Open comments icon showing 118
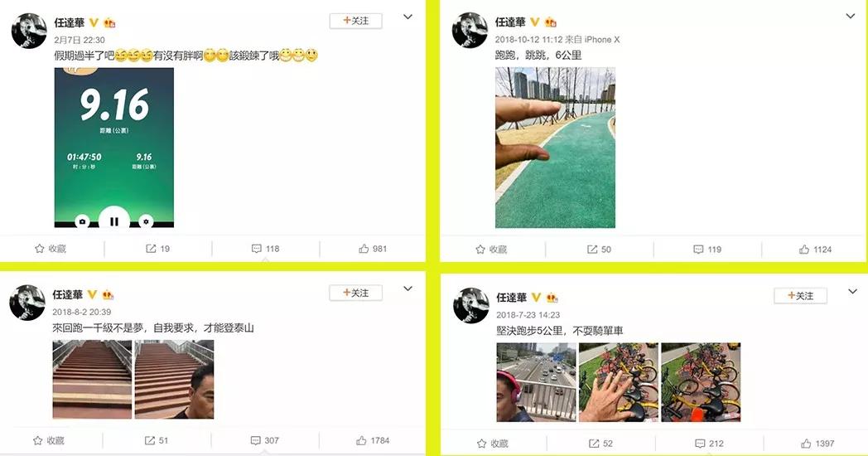Viewport: 868px width, 456px height. (256, 249)
